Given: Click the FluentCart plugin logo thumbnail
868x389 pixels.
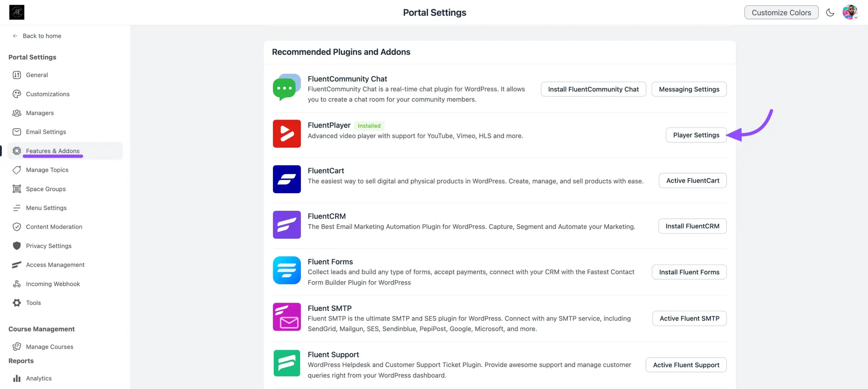Looking at the screenshot, I should pyautogui.click(x=287, y=179).
